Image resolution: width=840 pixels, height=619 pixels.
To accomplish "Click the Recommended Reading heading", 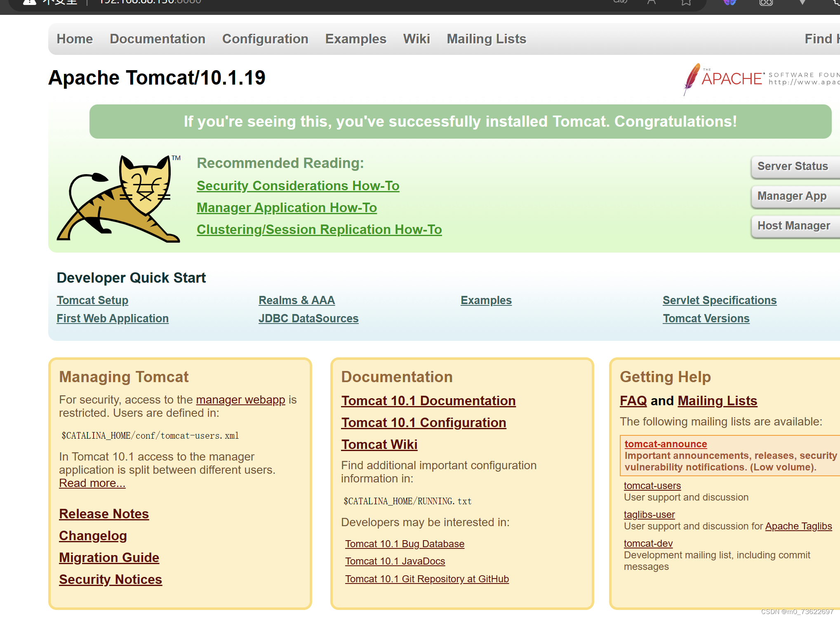I will pyautogui.click(x=280, y=163).
